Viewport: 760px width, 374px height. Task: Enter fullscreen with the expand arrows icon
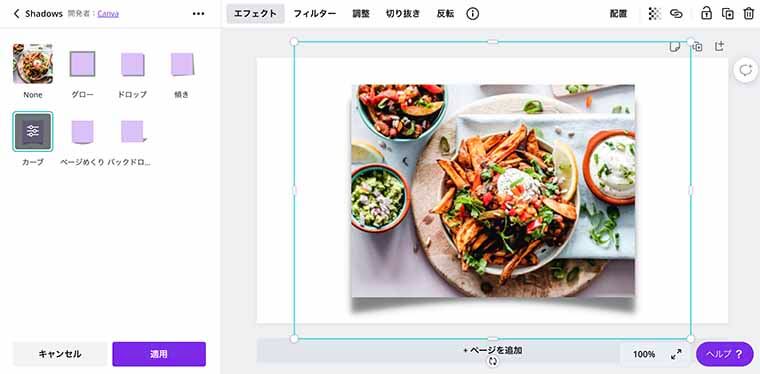coord(676,354)
